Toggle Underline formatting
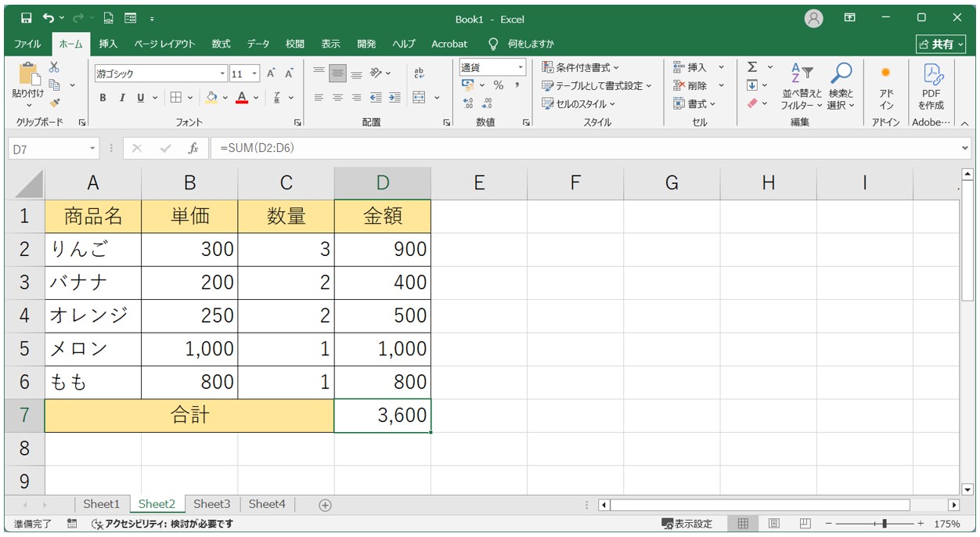Screen dimensions: 980x537 click(141, 98)
